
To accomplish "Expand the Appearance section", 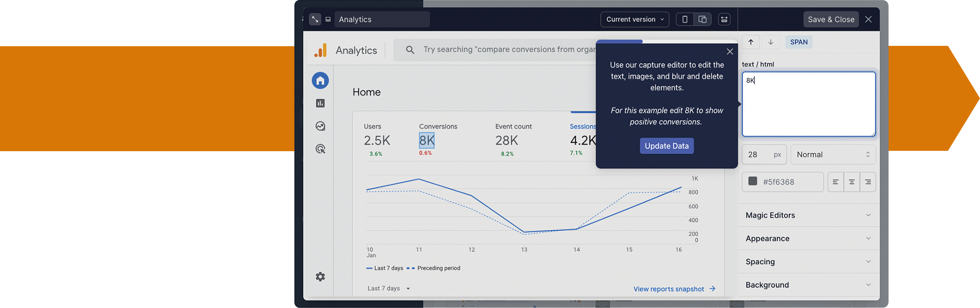I will click(x=808, y=238).
